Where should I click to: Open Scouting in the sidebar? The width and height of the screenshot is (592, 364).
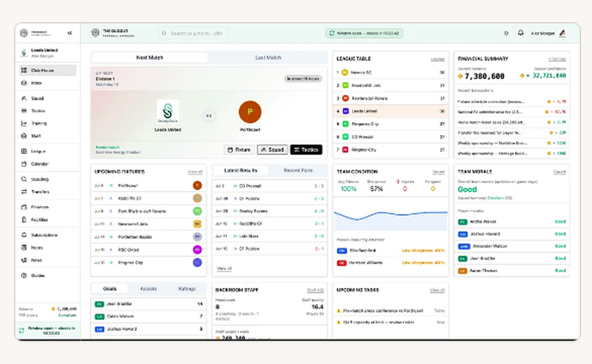48,179
